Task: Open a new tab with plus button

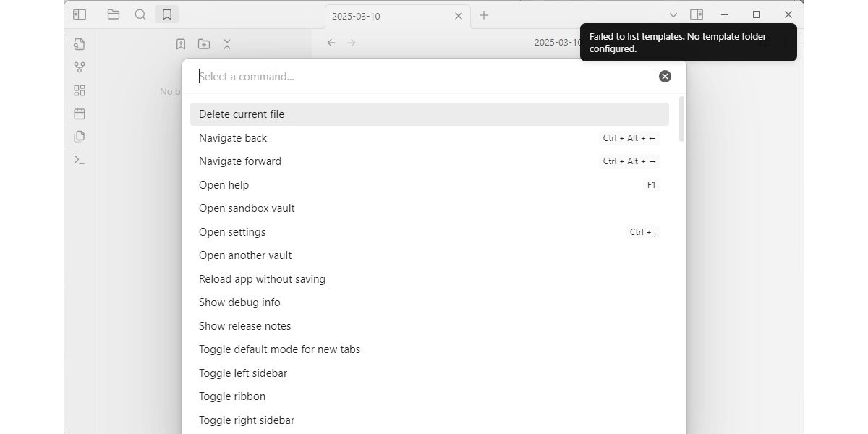Action: 484,15
